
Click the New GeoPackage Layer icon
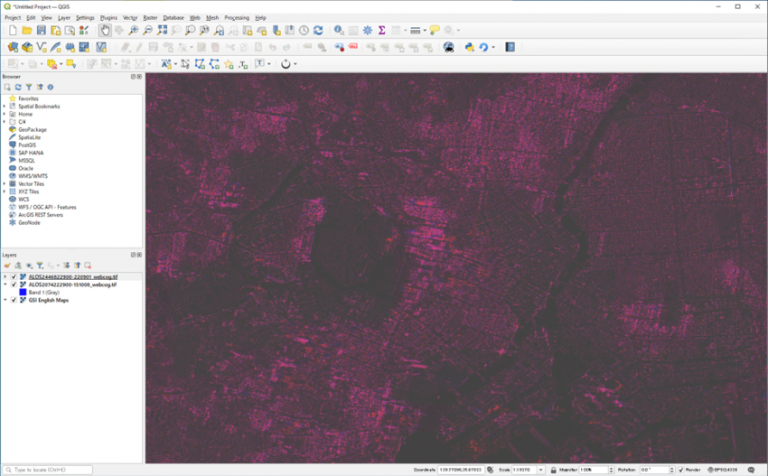point(27,47)
